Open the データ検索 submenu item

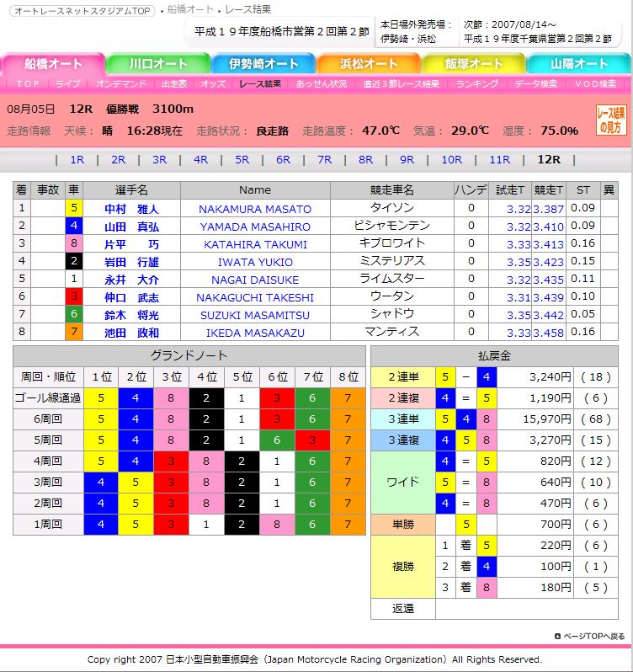536,83
